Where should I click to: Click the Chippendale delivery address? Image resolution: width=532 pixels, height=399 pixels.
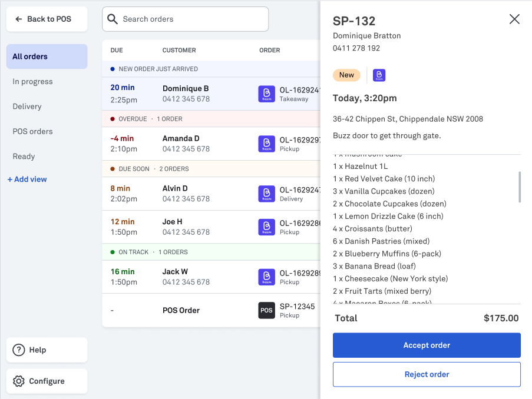tap(408, 119)
